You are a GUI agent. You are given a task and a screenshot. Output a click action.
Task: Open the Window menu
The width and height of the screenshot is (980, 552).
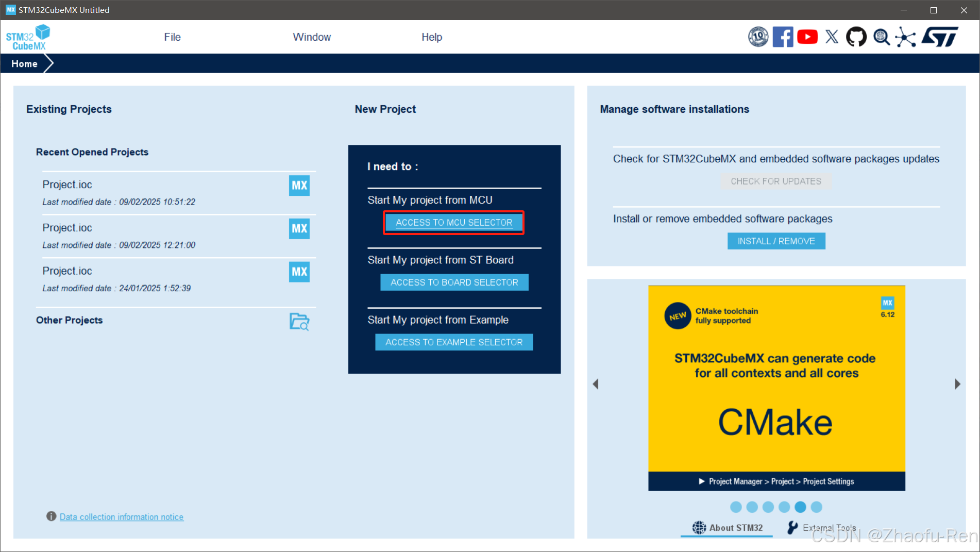312,37
